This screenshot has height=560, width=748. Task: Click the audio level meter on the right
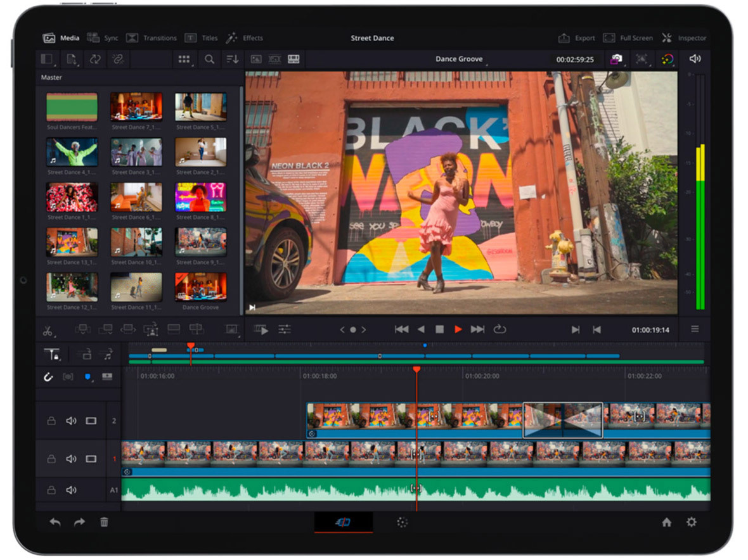coord(700,190)
